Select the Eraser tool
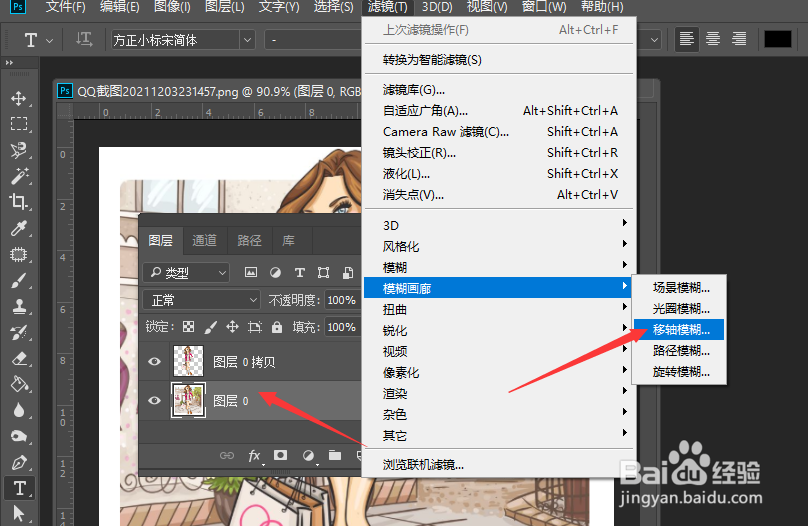The image size is (808, 526). (19, 358)
